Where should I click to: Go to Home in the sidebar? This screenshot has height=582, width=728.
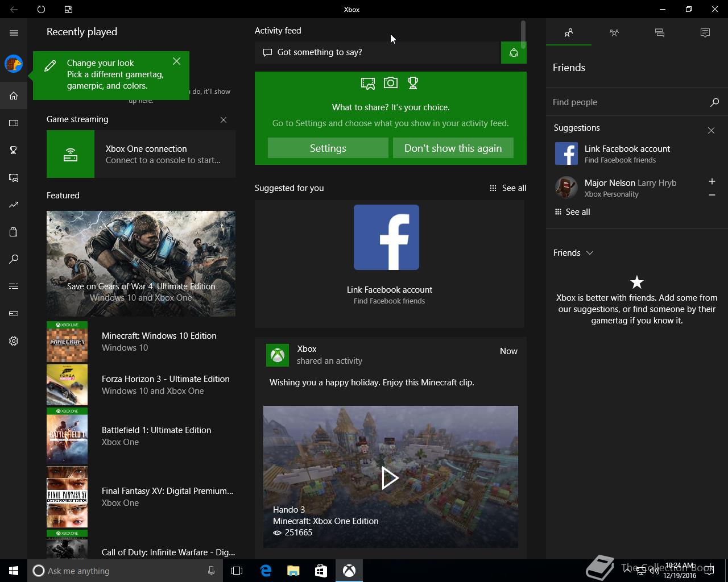(14, 95)
